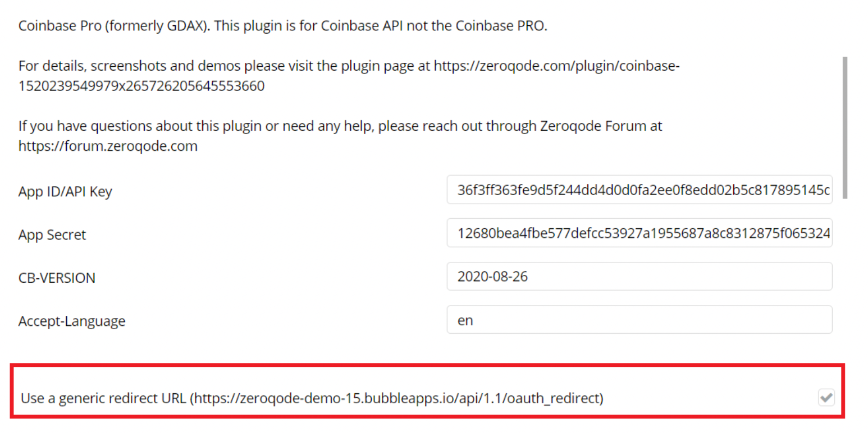Viewport: 868px width, 433px height.
Task: Click the Coinbase Pro (formerly GDAX) description line
Action: coord(112,26)
